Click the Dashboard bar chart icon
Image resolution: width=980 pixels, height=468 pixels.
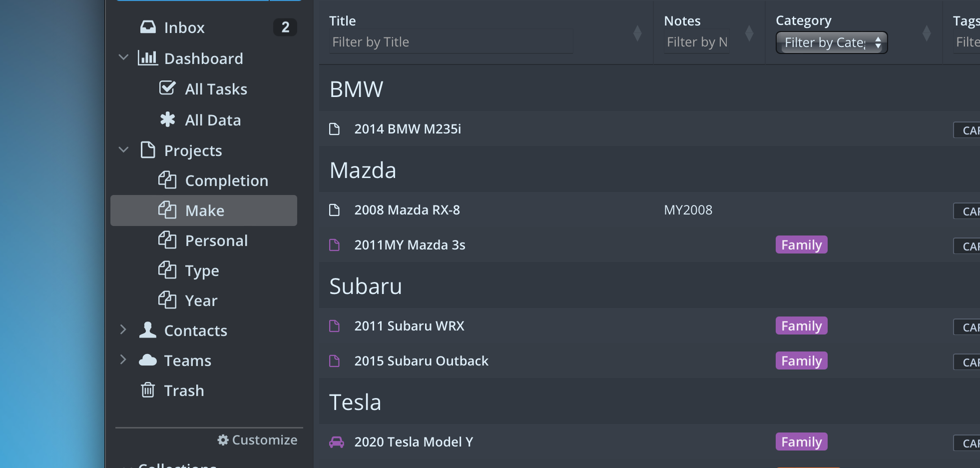(148, 58)
